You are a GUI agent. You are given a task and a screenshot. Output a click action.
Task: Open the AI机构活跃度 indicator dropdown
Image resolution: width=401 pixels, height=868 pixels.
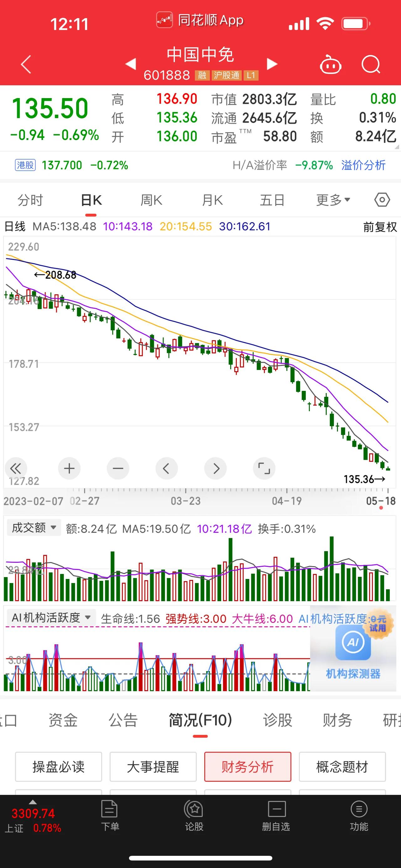(51, 618)
